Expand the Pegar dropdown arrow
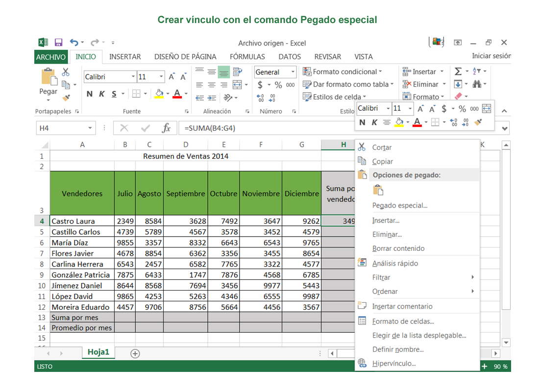539x392 pixels. pos(48,100)
